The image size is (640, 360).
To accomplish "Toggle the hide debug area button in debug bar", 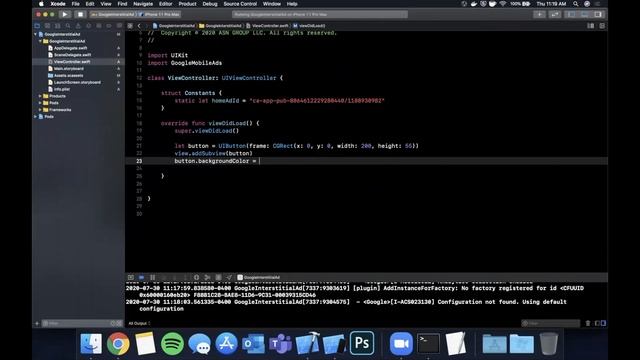I will click(x=131, y=277).
